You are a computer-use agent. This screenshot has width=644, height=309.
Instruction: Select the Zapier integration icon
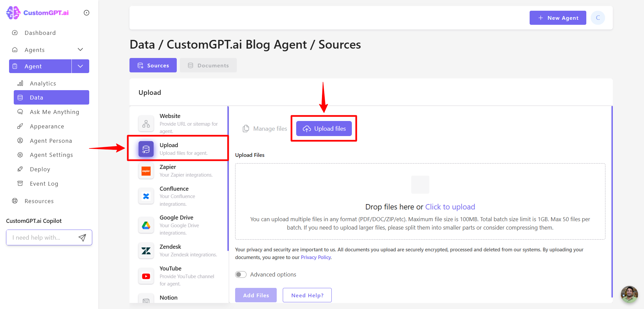[146, 171]
